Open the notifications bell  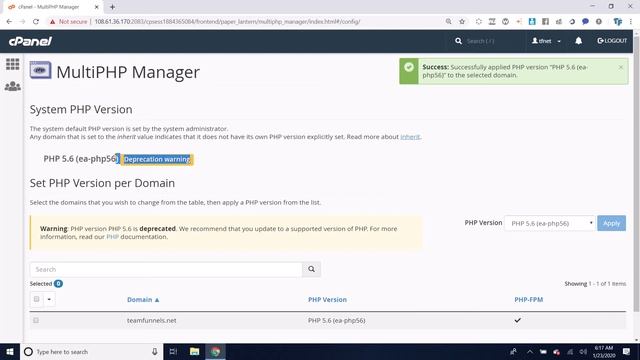coord(578,41)
